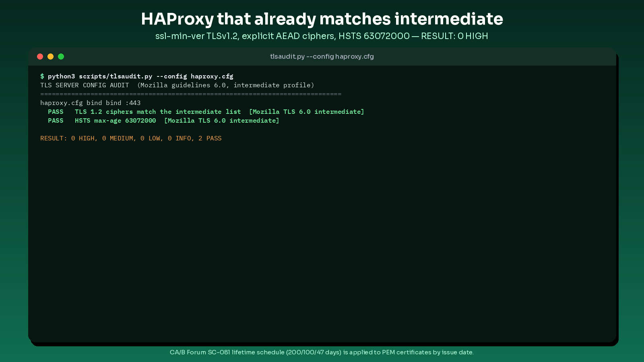Click the footer note about CA/B Forum SC-081
Image resolution: width=644 pixels, height=362 pixels.
tap(322, 352)
